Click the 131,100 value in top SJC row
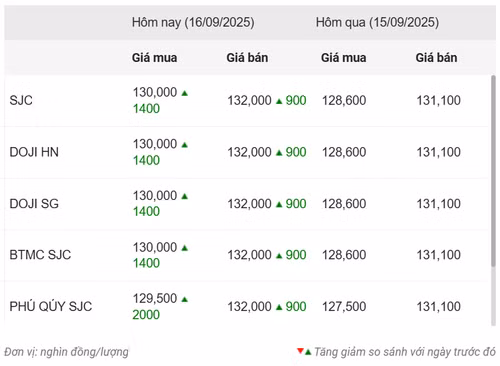 [439, 101]
